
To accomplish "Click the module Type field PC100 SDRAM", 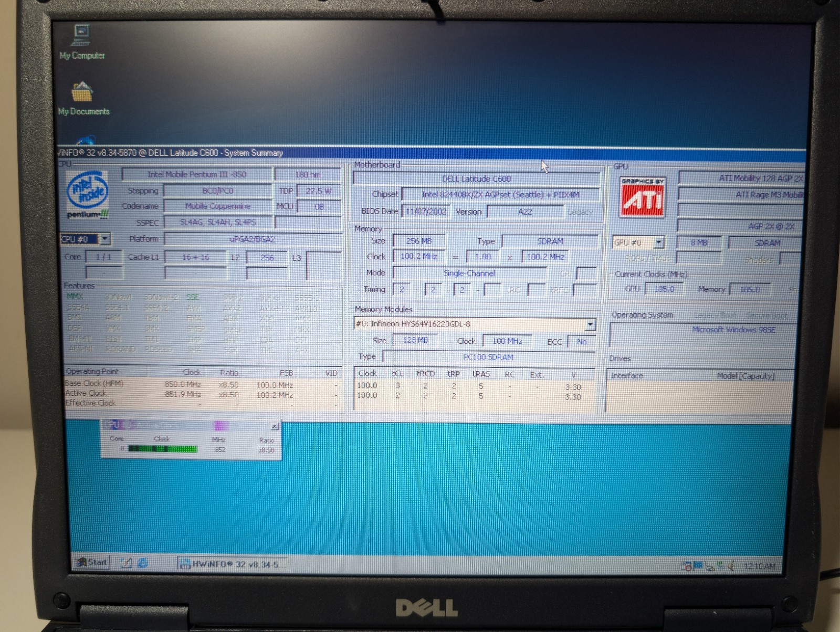I will (488, 357).
